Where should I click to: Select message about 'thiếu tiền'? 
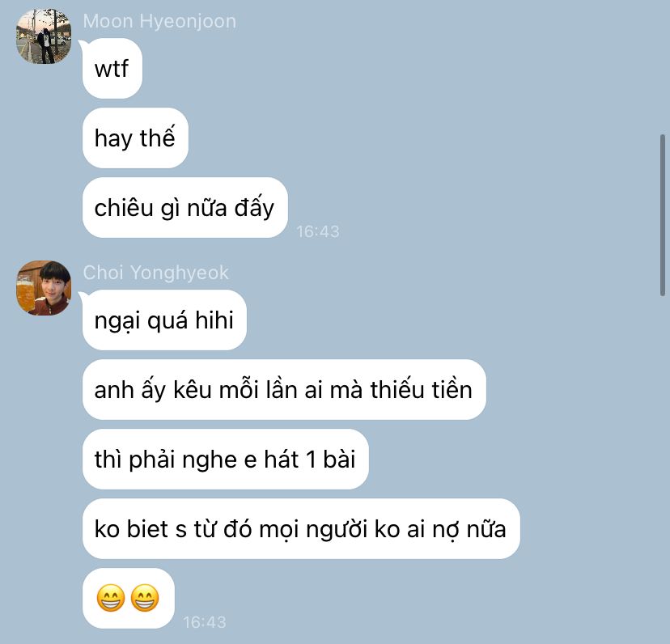tap(284, 390)
